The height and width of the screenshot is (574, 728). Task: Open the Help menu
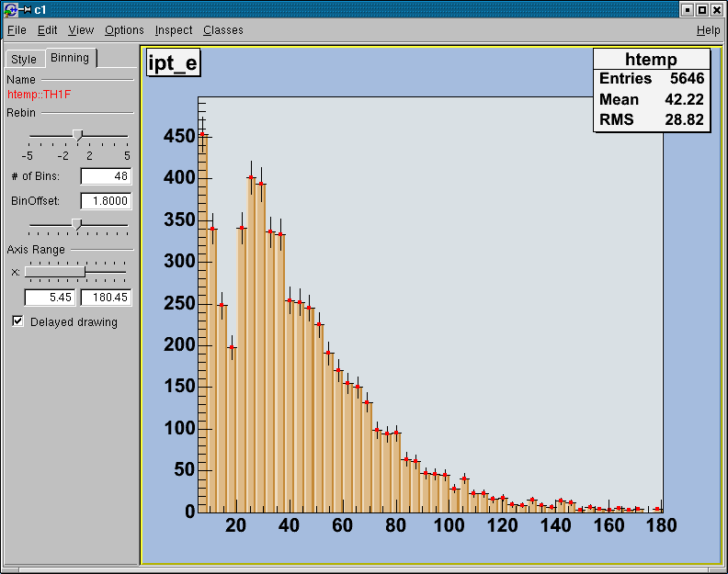[708, 30]
